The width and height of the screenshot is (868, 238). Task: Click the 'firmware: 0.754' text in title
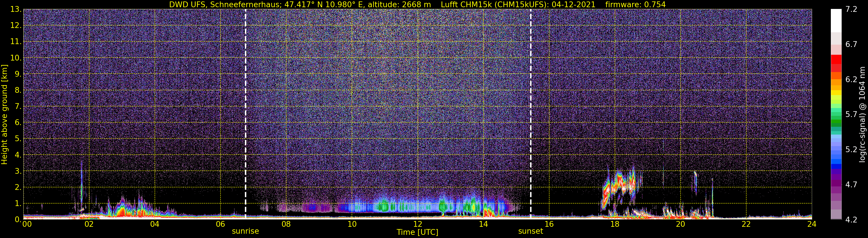[636, 4]
